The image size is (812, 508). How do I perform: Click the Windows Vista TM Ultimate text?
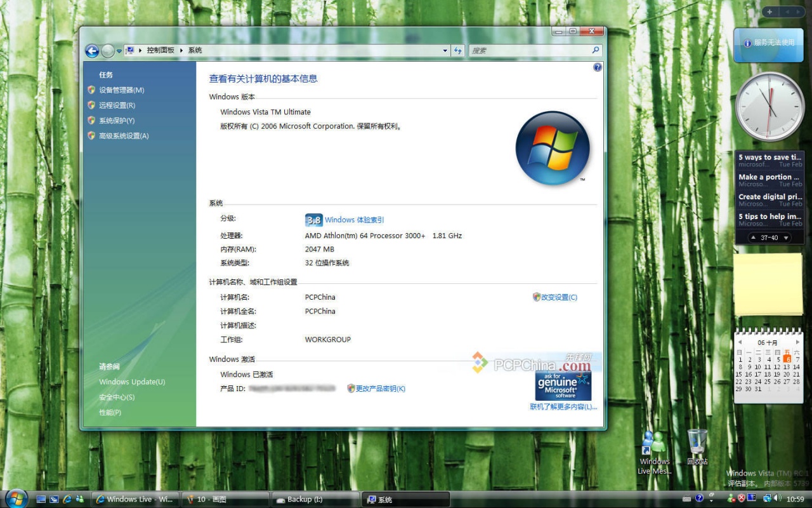(265, 112)
